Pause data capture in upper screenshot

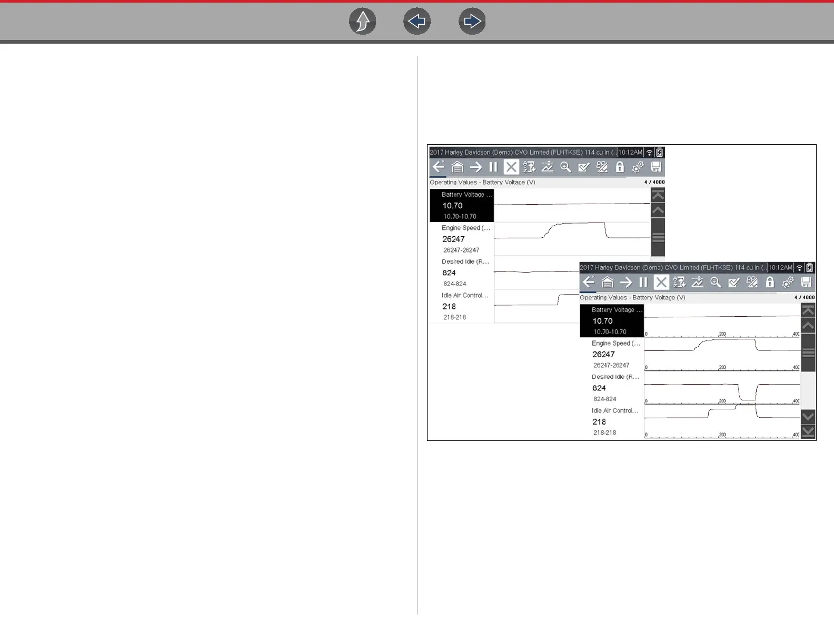point(493,167)
